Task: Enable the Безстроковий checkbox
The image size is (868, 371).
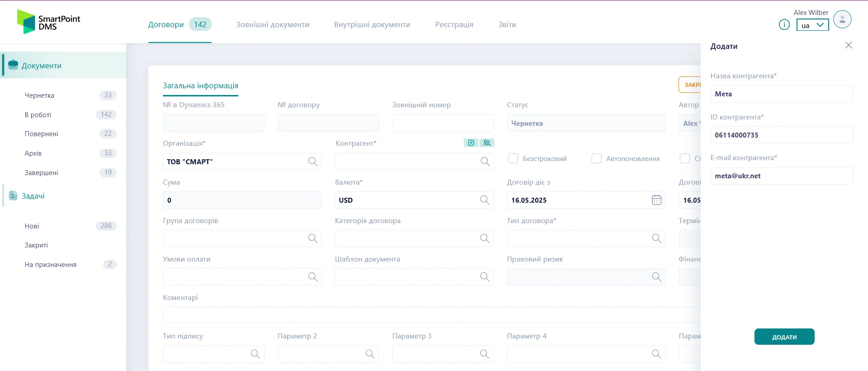Action: point(513,158)
